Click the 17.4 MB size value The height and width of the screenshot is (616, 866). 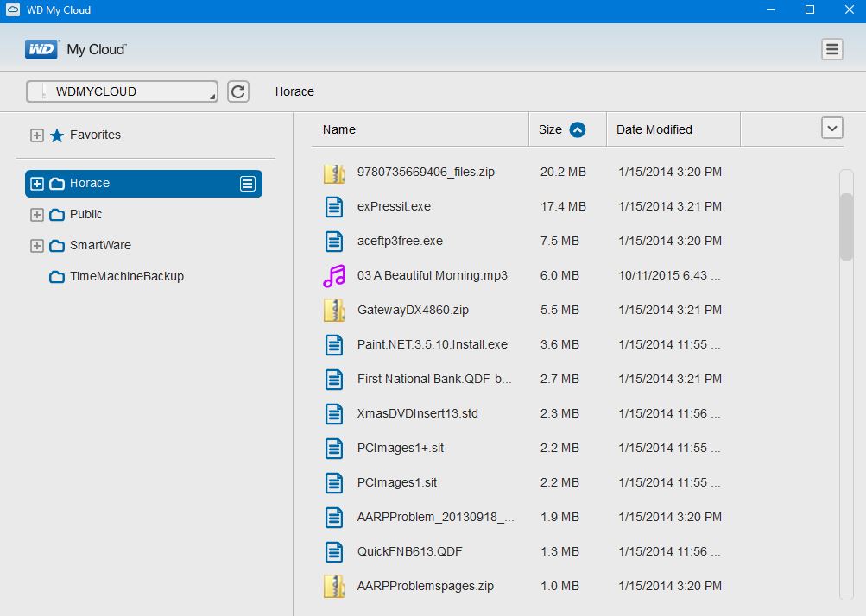(x=563, y=206)
